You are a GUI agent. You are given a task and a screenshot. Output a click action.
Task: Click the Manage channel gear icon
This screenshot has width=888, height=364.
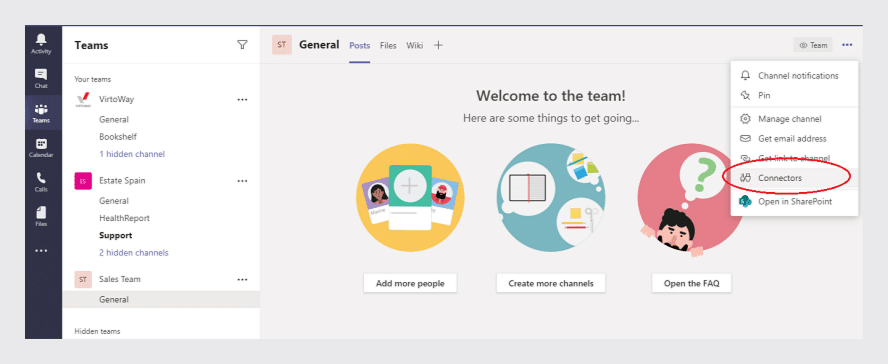745,119
